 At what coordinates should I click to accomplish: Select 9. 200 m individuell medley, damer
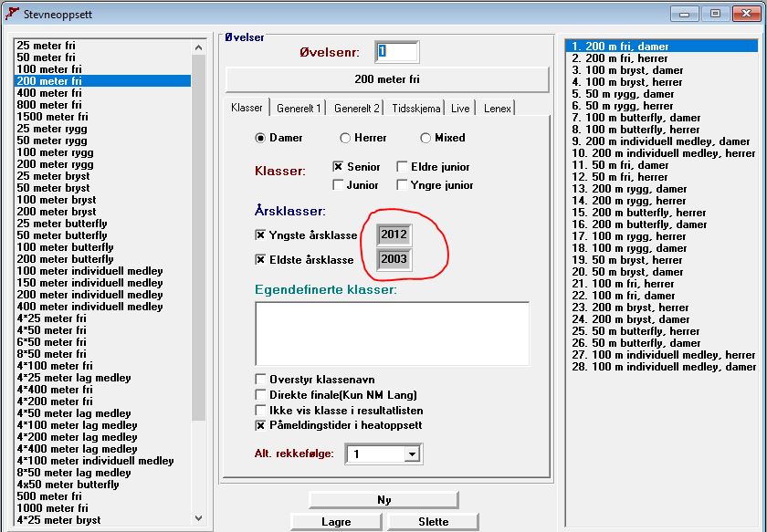click(x=660, y=141)
